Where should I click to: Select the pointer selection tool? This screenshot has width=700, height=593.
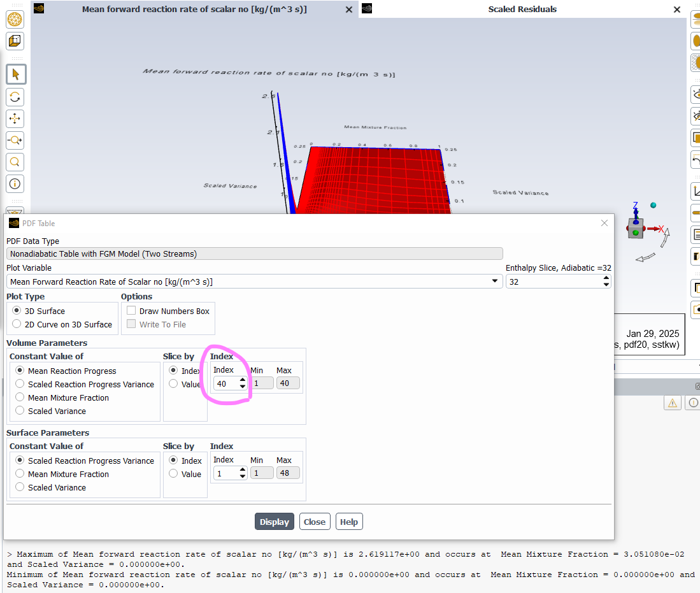(15, 75)
